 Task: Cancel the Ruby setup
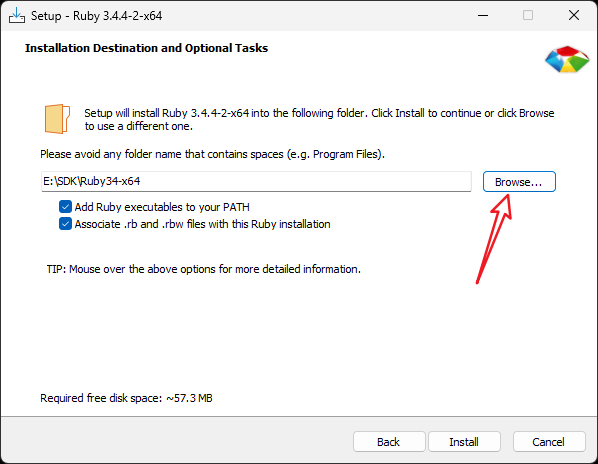548,442
